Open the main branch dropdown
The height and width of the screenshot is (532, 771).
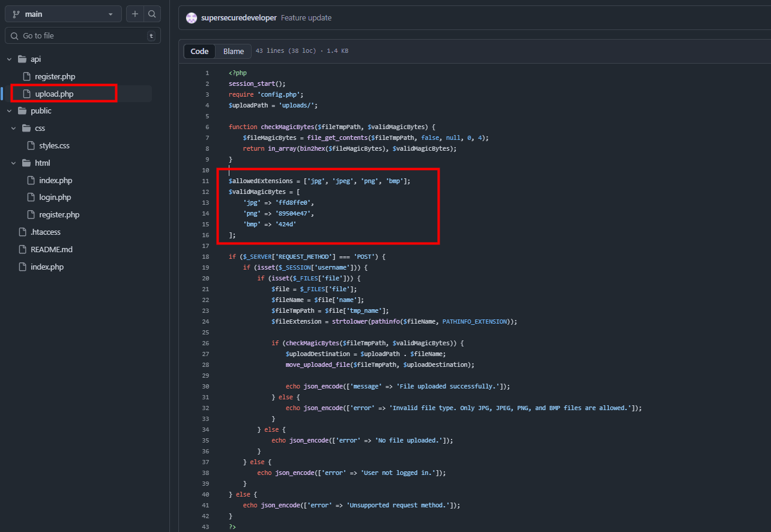[63, 14]
